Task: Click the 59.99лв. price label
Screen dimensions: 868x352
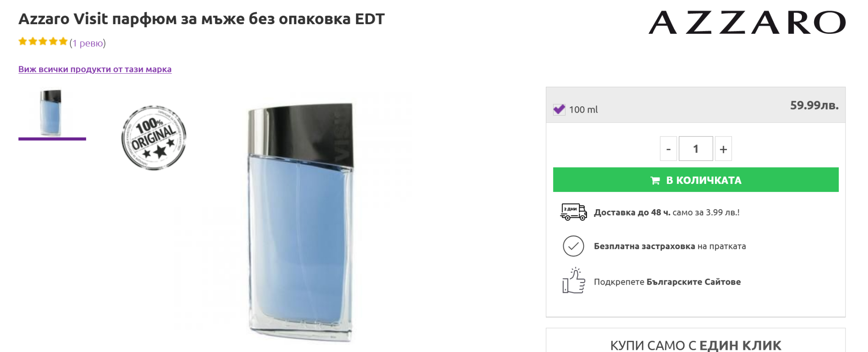Action: point(814,105)
